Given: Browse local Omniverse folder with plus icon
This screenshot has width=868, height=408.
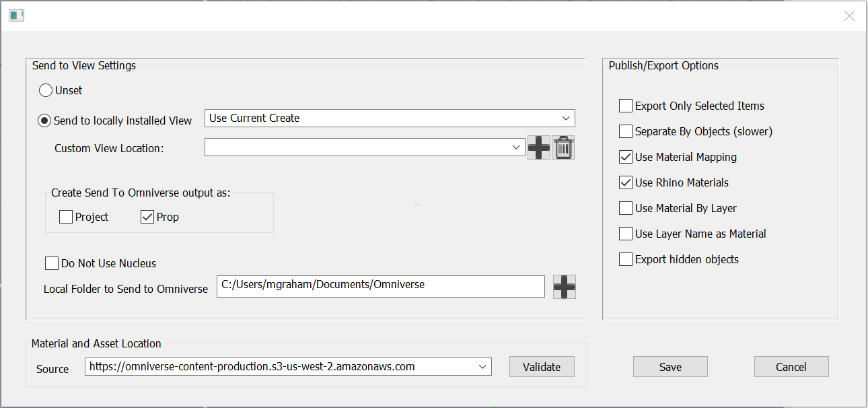Looking at the screenshot, I should point(565,287).
